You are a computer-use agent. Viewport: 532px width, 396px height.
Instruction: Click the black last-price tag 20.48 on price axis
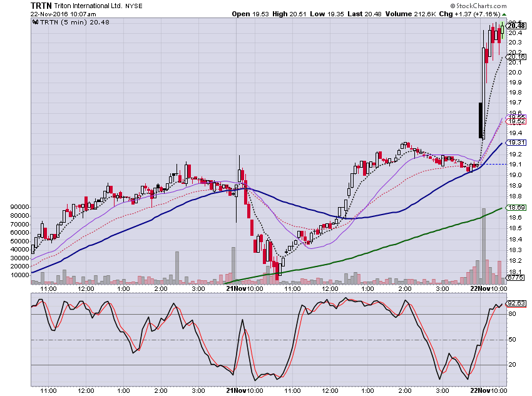[x=516, y=26]
